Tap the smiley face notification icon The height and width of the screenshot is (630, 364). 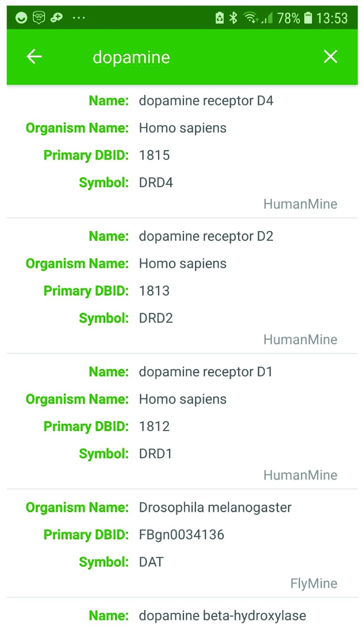[x=22, y=18]
